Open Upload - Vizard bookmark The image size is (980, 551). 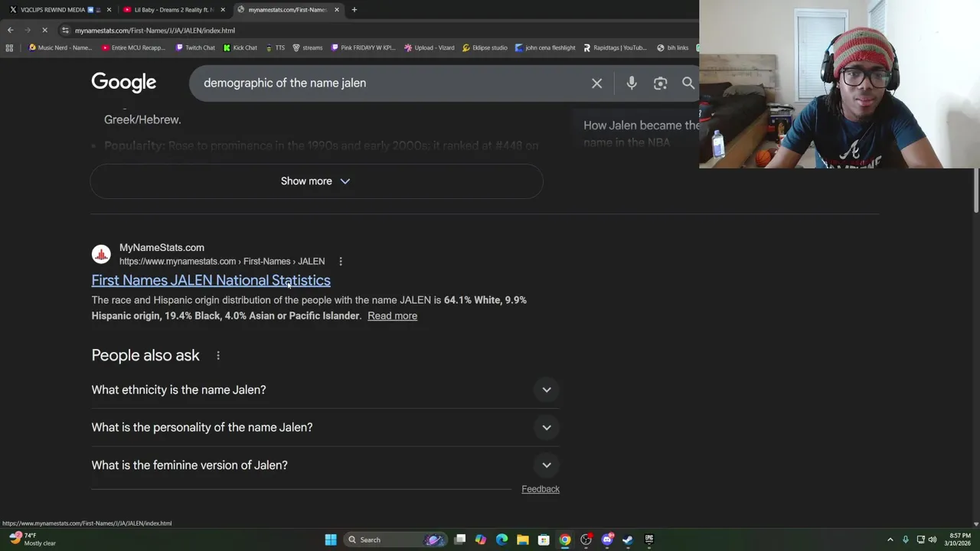tap(430, 47)
